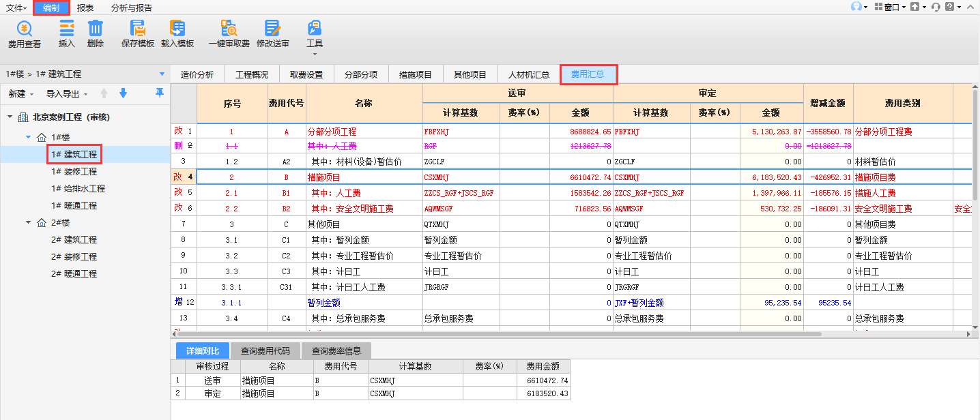Expand the 新建 dropdown
The width and height of the screenshot is (980, 420).
point(20,94)
